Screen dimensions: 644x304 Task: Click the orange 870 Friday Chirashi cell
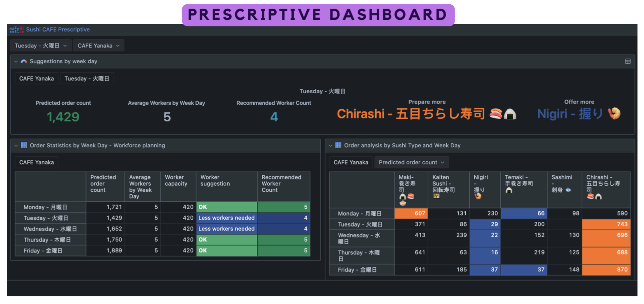tap(606, 270)
